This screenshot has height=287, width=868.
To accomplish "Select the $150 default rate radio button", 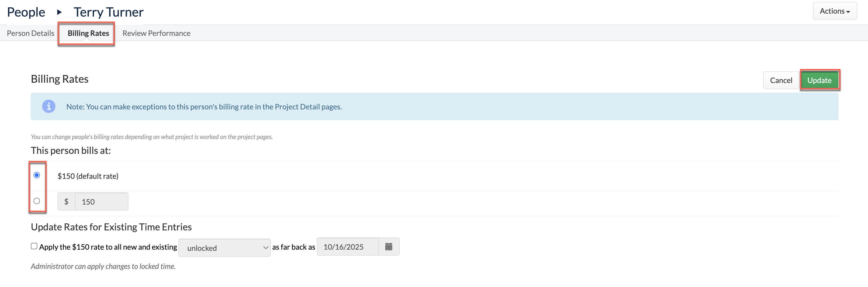I will (x=37, y=175).
